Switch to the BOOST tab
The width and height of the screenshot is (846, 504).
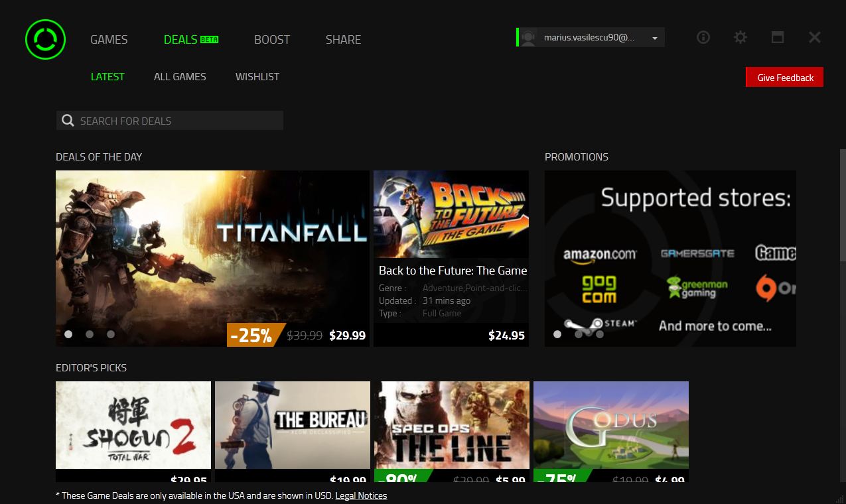click(272, 39)
